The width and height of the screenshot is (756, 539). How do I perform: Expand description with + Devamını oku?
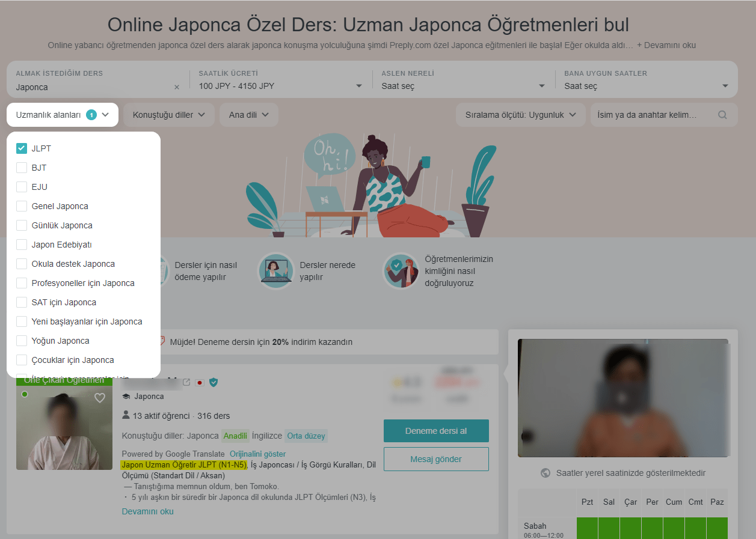666,45
